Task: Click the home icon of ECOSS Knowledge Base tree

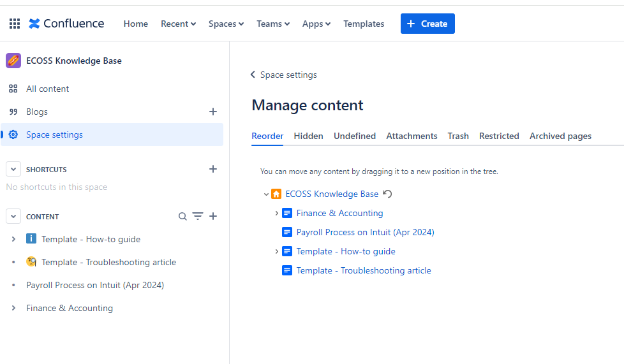Action: click(276, 194)
